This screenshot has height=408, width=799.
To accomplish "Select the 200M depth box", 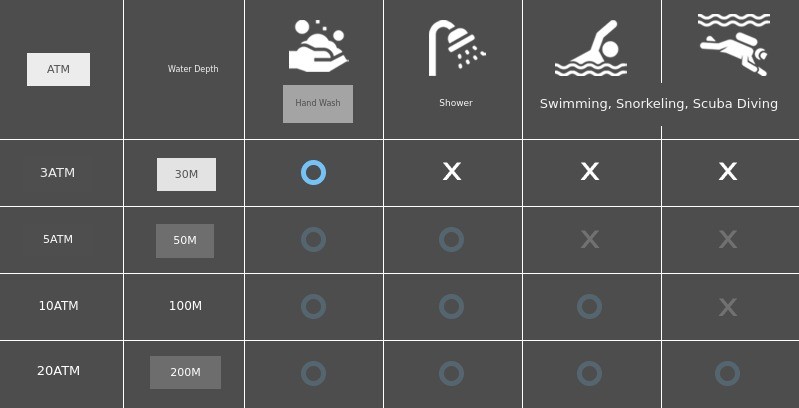I will point(185,373).
